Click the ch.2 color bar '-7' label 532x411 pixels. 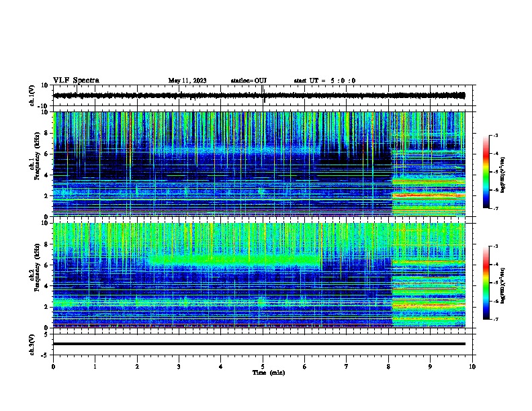[495, 319]
